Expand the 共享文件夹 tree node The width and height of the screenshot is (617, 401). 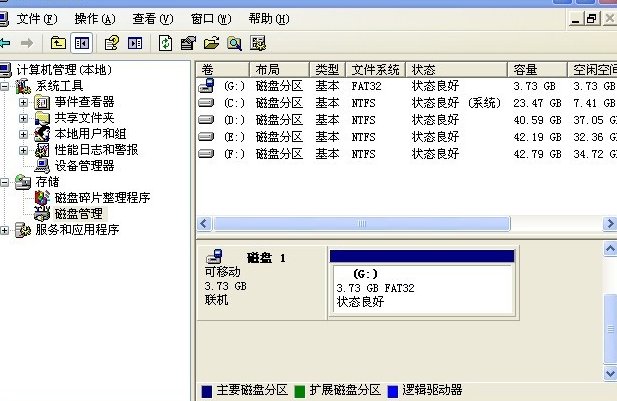[x=24, y=118]
